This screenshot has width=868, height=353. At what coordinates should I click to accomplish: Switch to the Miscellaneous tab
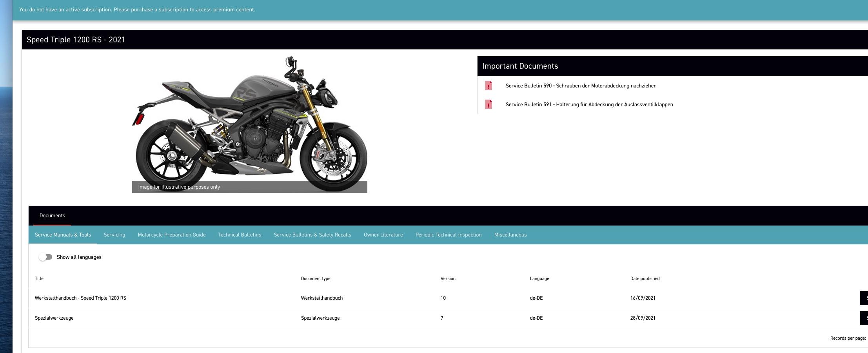point(510,235)
